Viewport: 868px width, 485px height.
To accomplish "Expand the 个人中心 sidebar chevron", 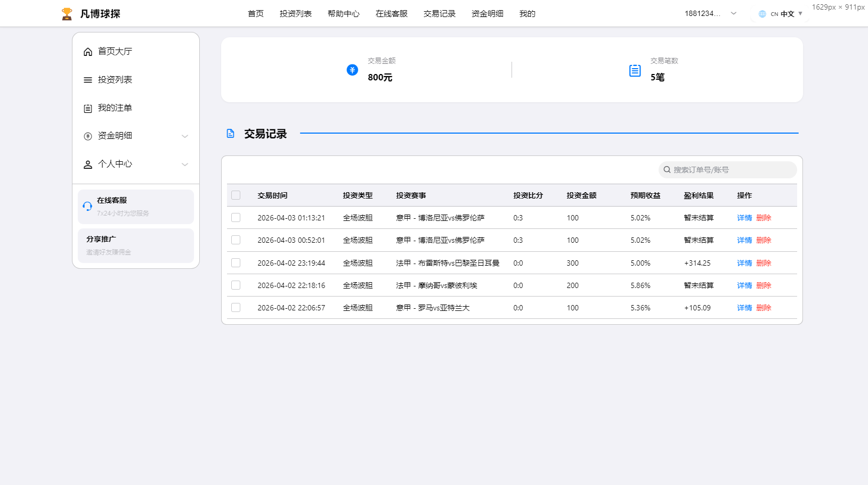I will click(x=185, y=165).
